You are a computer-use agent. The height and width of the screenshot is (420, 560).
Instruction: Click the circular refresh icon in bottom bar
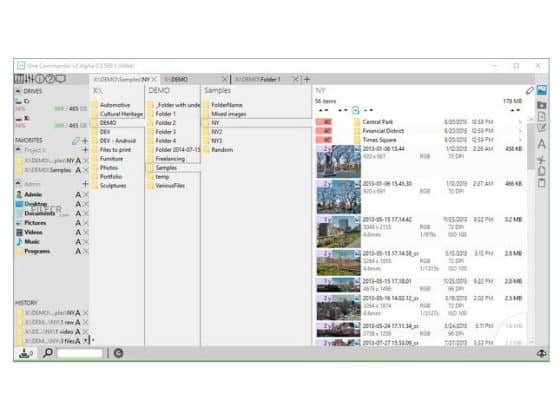pyautogui.click(x=118, y=353)
